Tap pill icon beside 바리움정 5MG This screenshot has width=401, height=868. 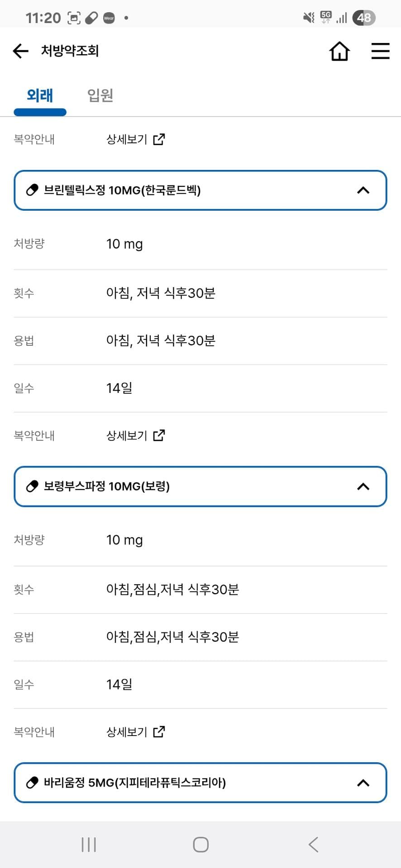point(32,783)
